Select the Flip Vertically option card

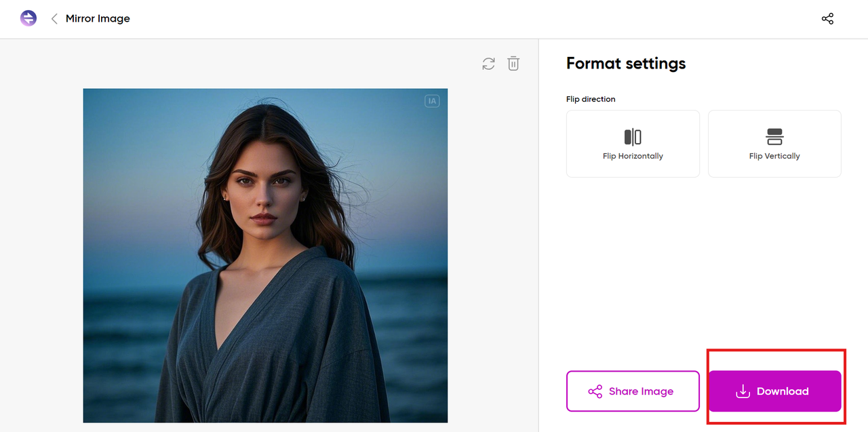pos(774,144)
